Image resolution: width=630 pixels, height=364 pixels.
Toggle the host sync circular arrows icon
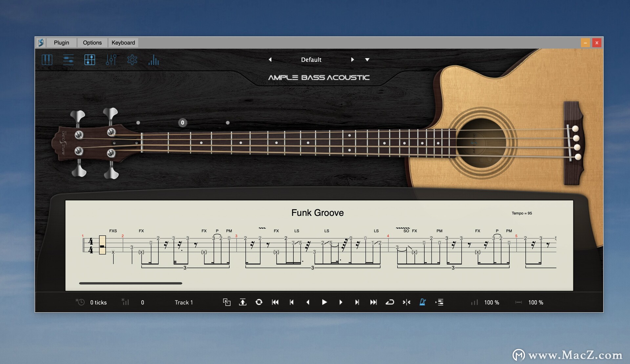pyautogui.click(x=259, y=302)
